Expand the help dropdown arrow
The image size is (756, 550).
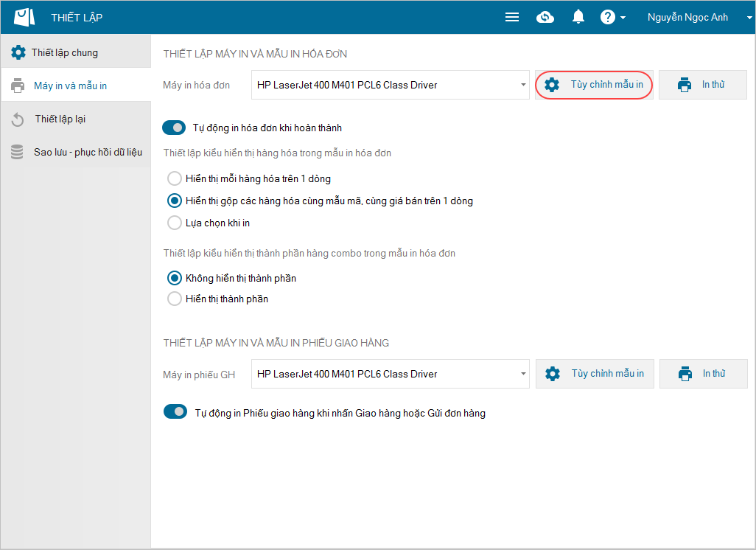(x=623, y=18)
